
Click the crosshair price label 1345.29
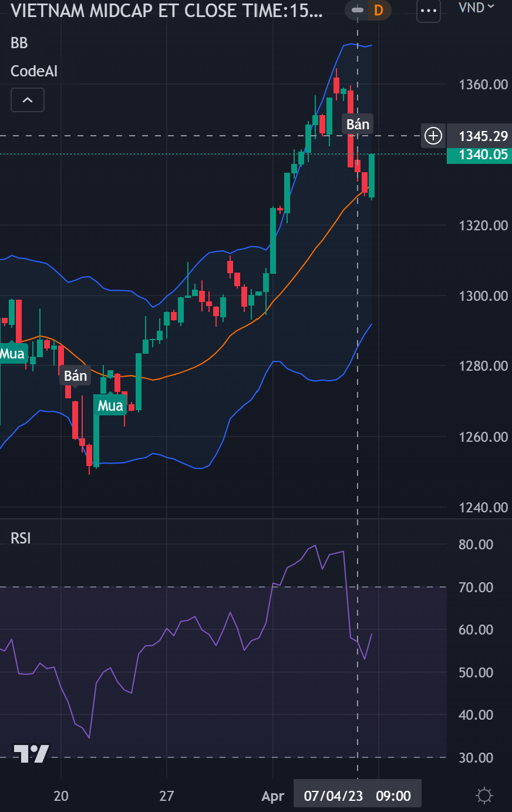tap(479, 136)
